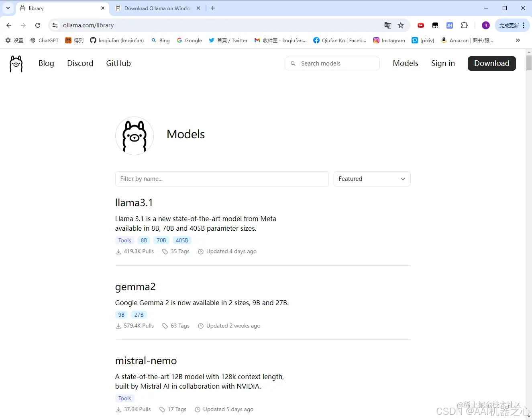The height and width of the screenshot is (420, 532).
Task: Click the Updated 5 days ago text
Action: pyautogui.click(x=228, y=409)
